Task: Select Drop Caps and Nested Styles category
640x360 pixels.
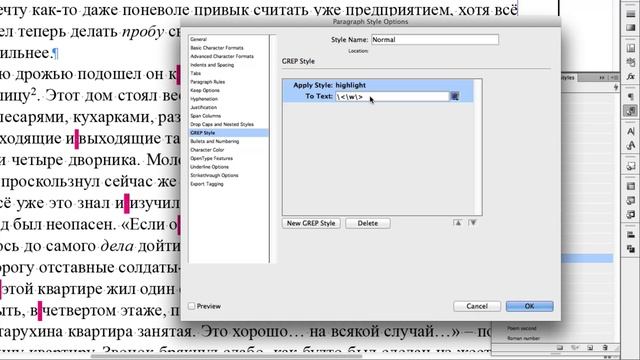Action: (x=222, y=124)
